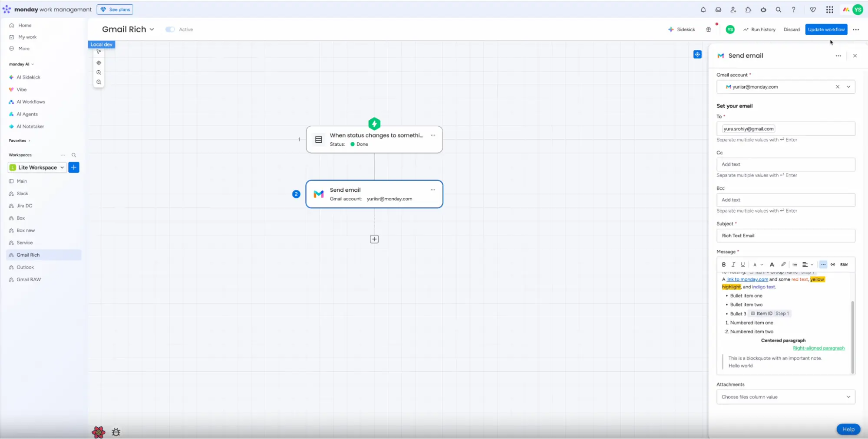Zoom in on the workflow canvas

99,72
